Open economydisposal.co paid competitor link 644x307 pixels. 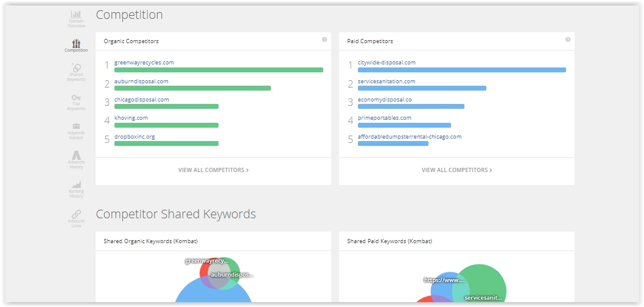coord(385,99)
